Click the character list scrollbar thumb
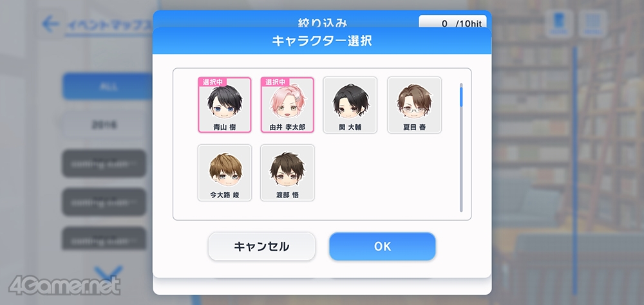The image size is (644, 305). click(x=461, y=96)
